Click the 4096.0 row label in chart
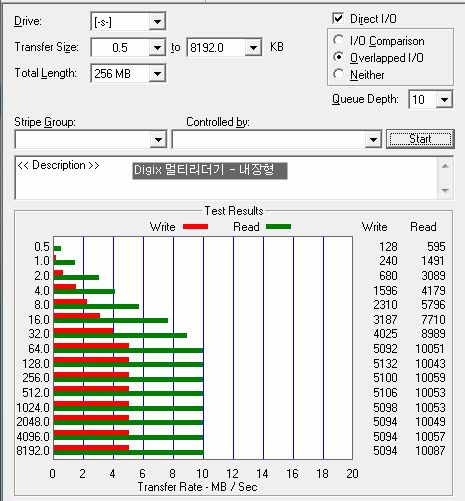 pyautogui.click(x=33, y=436)
